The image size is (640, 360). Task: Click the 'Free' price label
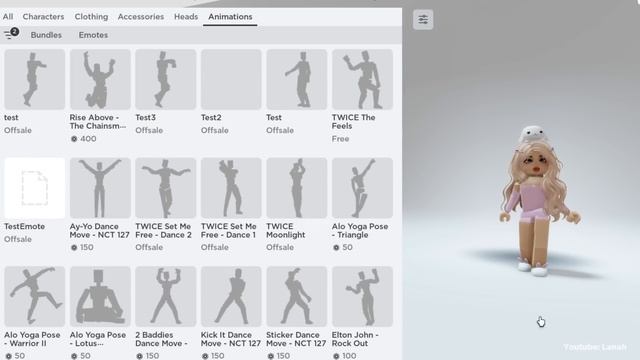340,139
